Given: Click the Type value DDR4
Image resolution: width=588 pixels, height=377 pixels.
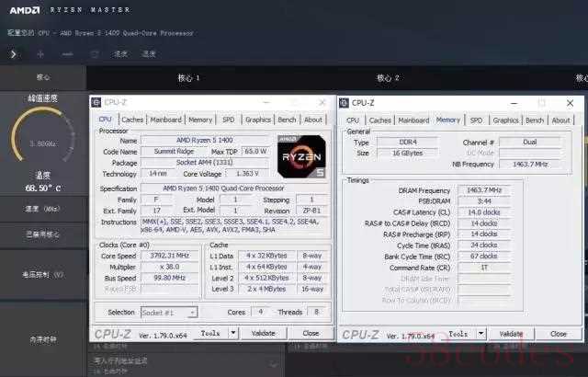Looking at the screenshot, I should click(408, 143).
